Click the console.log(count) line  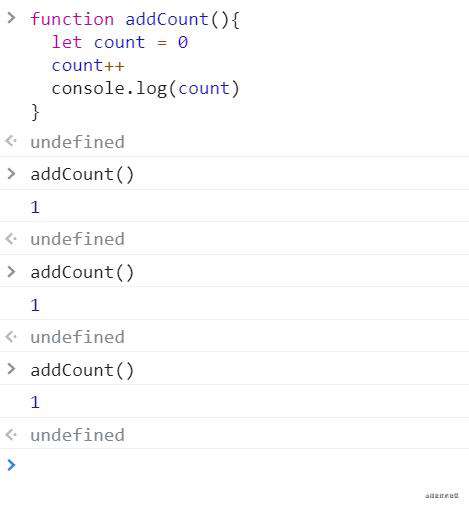pyautogui.click(x=145, y=89)
